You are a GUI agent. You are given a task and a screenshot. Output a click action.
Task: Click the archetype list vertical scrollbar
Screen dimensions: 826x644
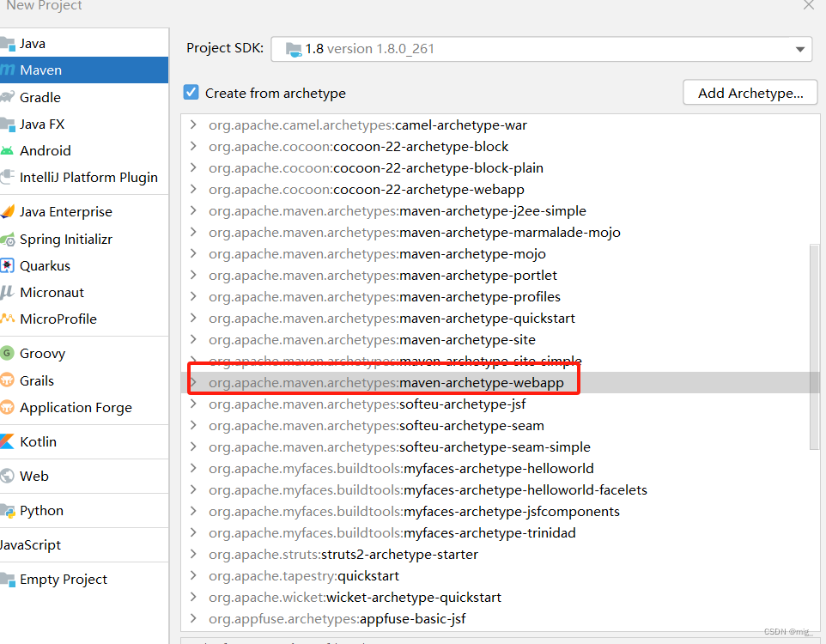point(815,347)
